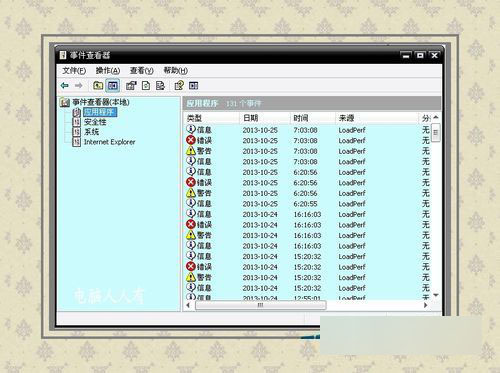Click the info icon in the 6:20:55 row
The image size is (500, 373).
pyautogui.click(x=191, y=203)
